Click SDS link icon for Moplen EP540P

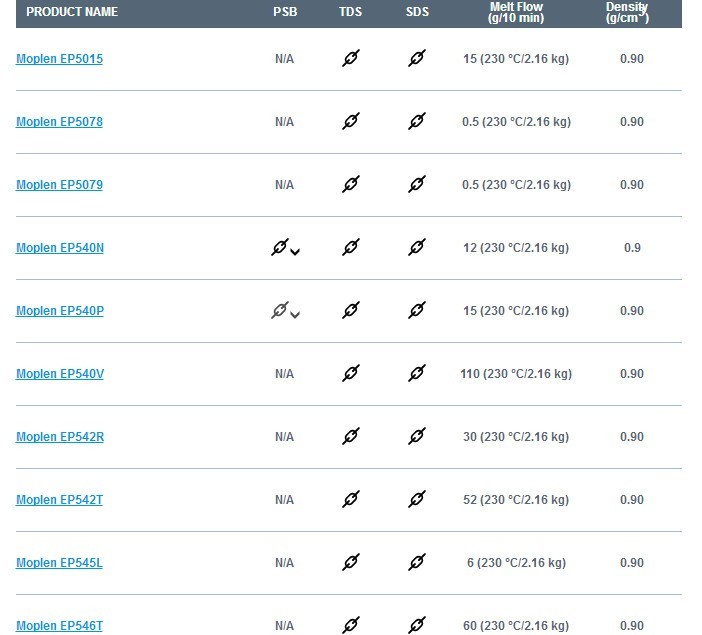(417, 310)
